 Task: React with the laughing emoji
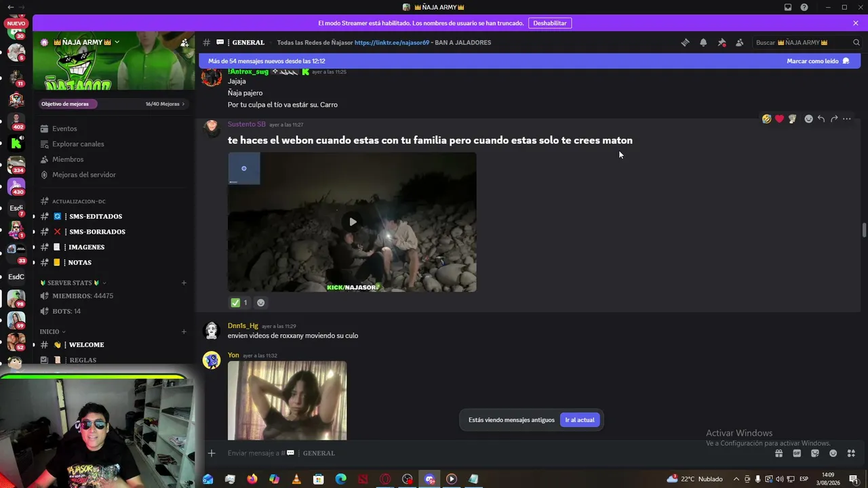(766, 119)
